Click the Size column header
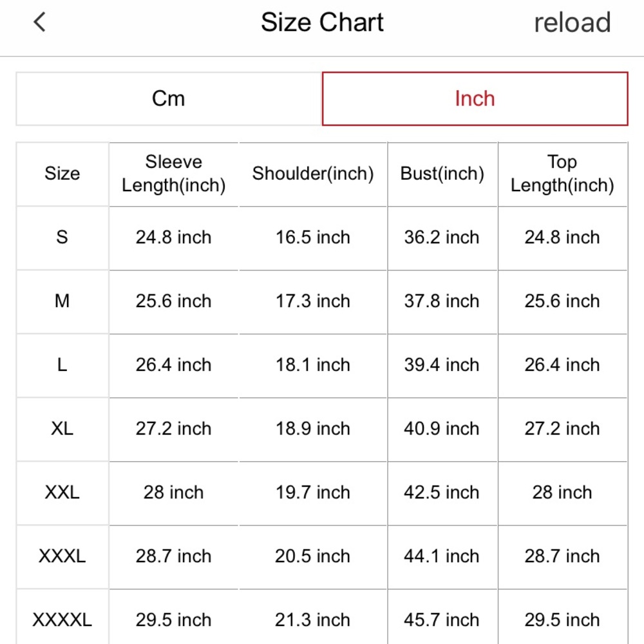The height and width of the screenshot is (644, 644). [62, 174]
